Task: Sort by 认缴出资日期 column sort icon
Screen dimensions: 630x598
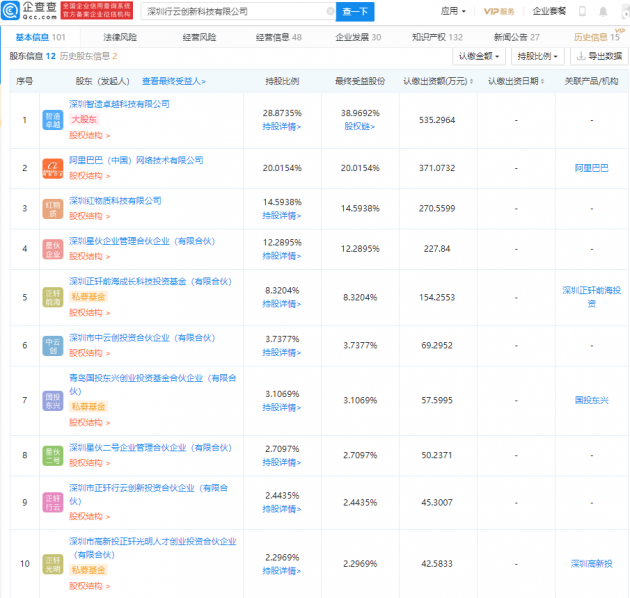Action: pos(542,81)
